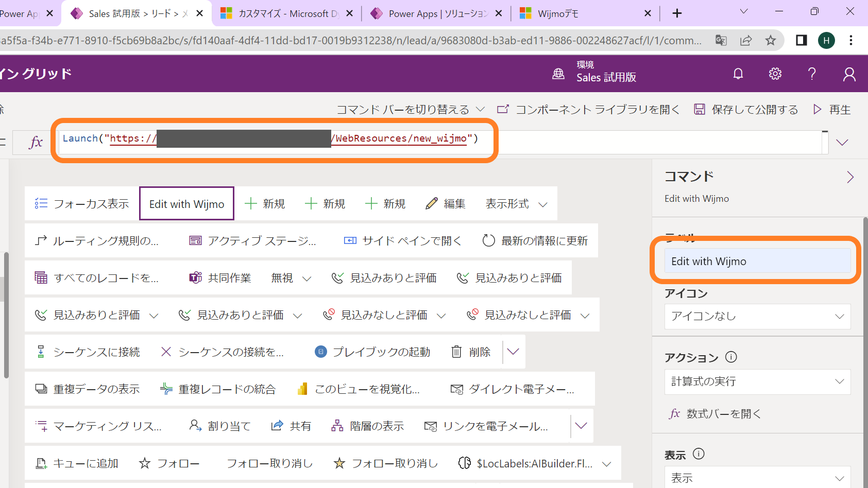
Task: Click 保存して公開する to save and publish
Action: tap(746, 110)
